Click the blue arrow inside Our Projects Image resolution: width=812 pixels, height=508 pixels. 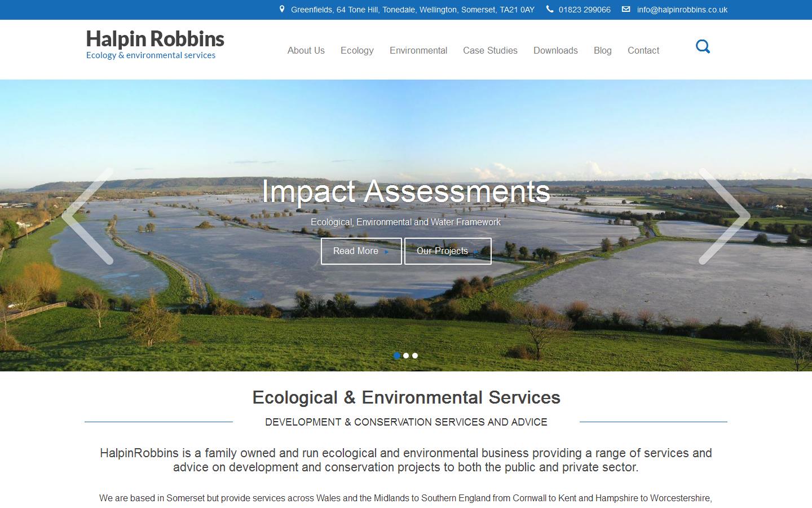476,252
